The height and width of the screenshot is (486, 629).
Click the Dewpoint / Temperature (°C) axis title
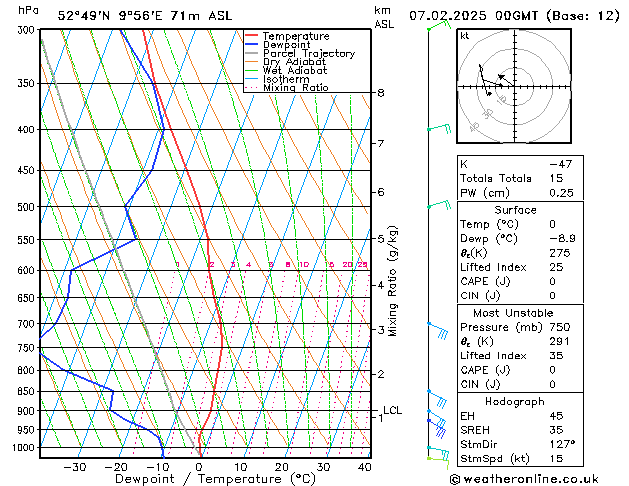215,479
